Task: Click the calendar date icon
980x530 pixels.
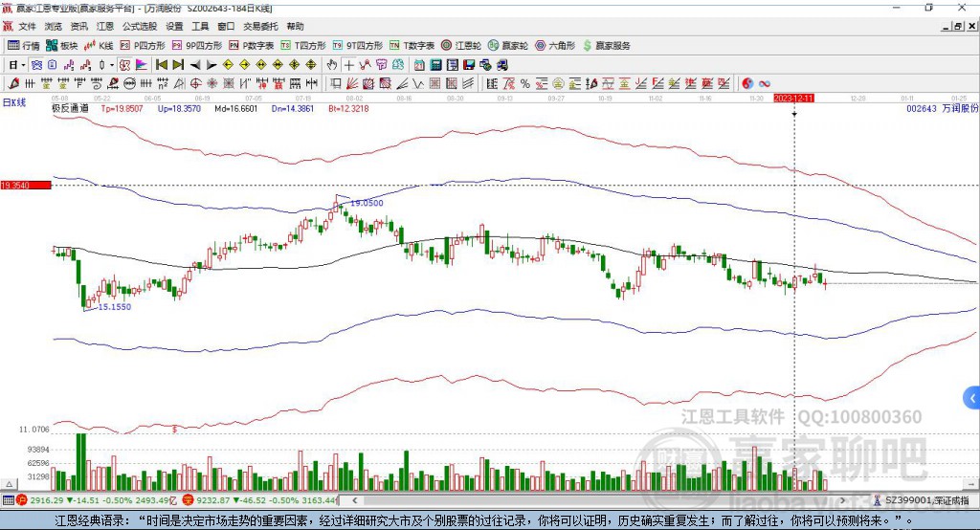Action: [419, 65]
